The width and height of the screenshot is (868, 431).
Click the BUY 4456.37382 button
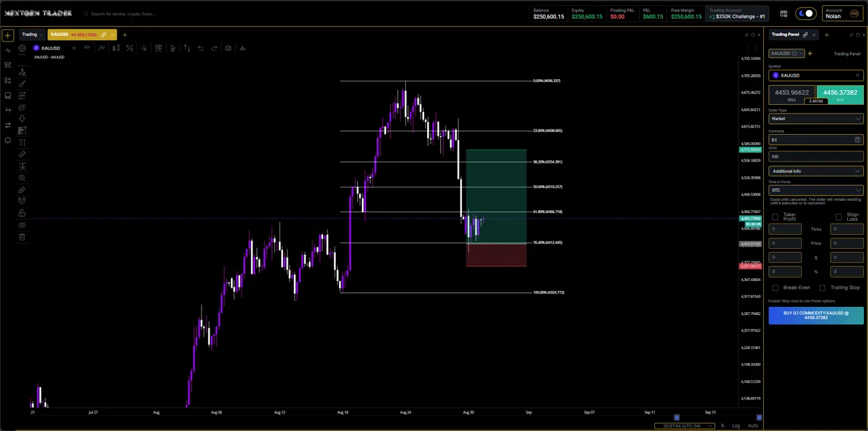pos(840,95)
